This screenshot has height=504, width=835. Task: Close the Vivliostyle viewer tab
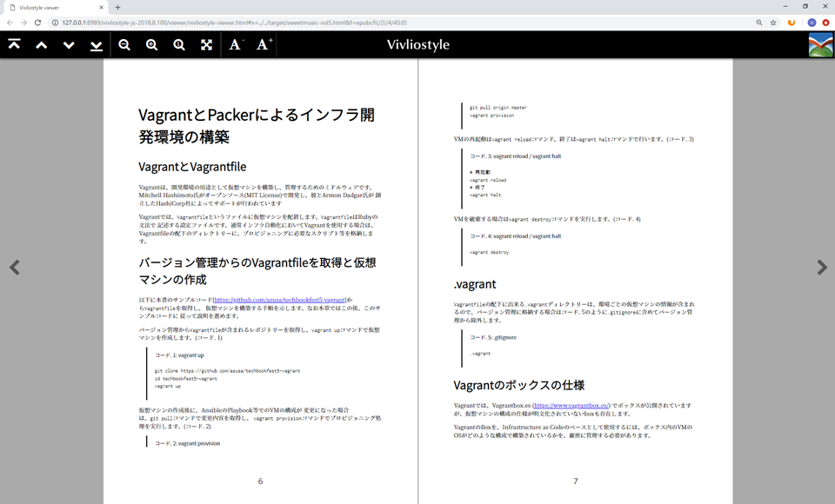click(101, 8)
